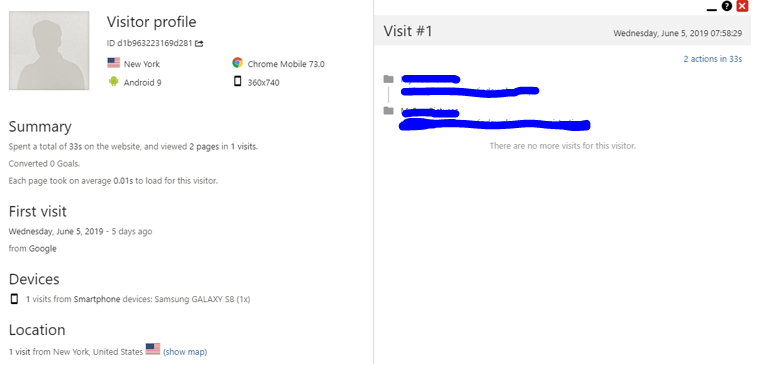Click the US flag beside New York
Screen dimensions: 771x383
114,62
